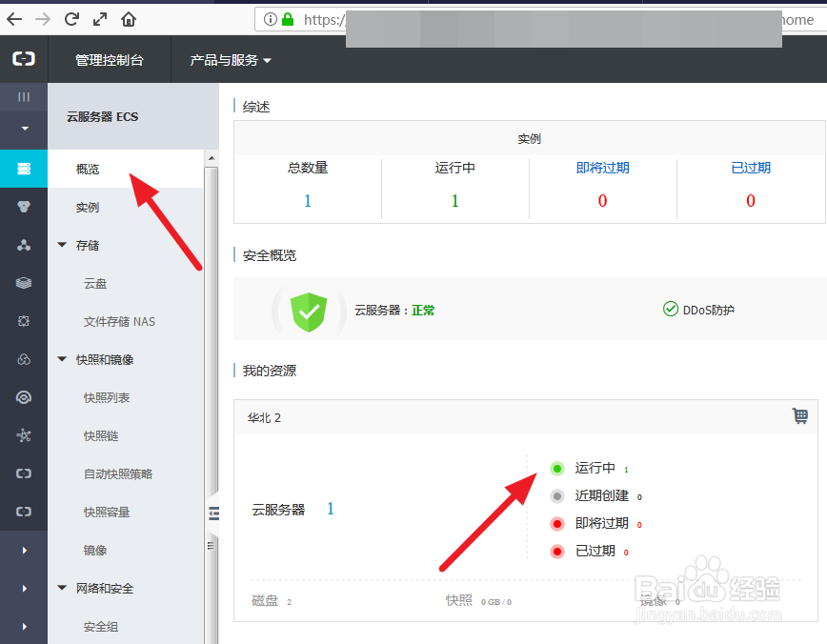Expand the first right-arrow sidebar group

click(x=24, y=550)
